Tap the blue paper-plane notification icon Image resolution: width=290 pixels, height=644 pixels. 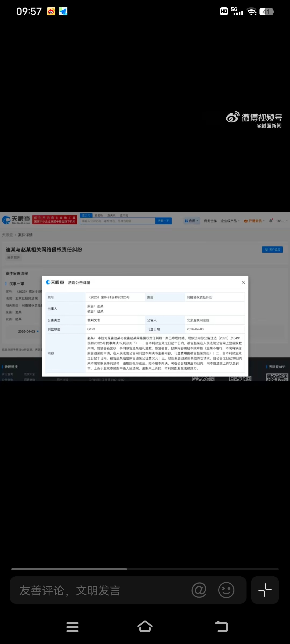pos(63,12)
